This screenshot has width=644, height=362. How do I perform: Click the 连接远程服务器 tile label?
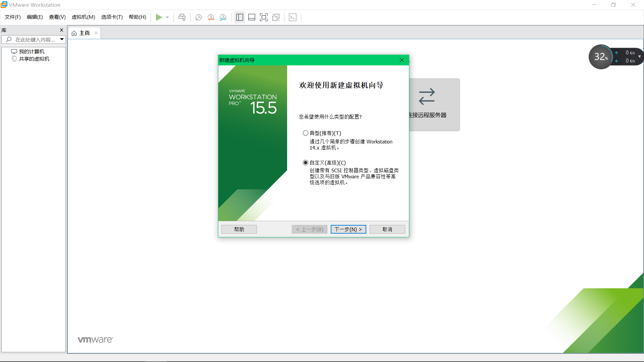click(428, 115)
